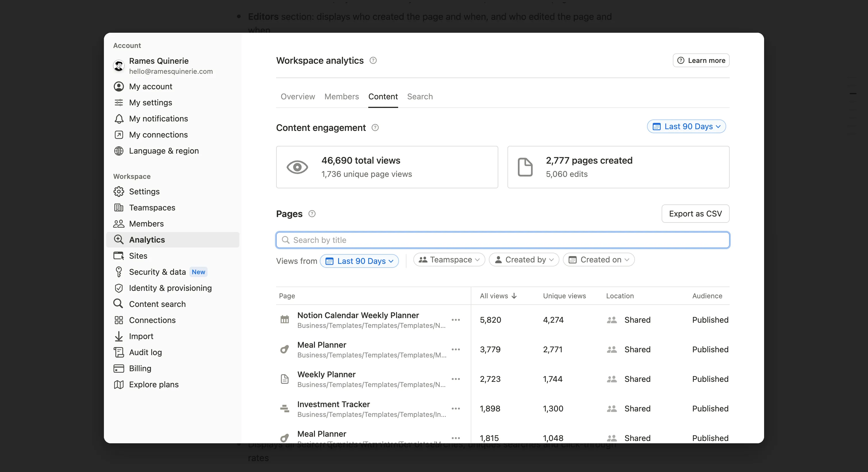Image resolution: width=868 pixels, height=472 pixels.
Task: Open Views from Last 90 Days dropdown
Action: coord(359,261)
